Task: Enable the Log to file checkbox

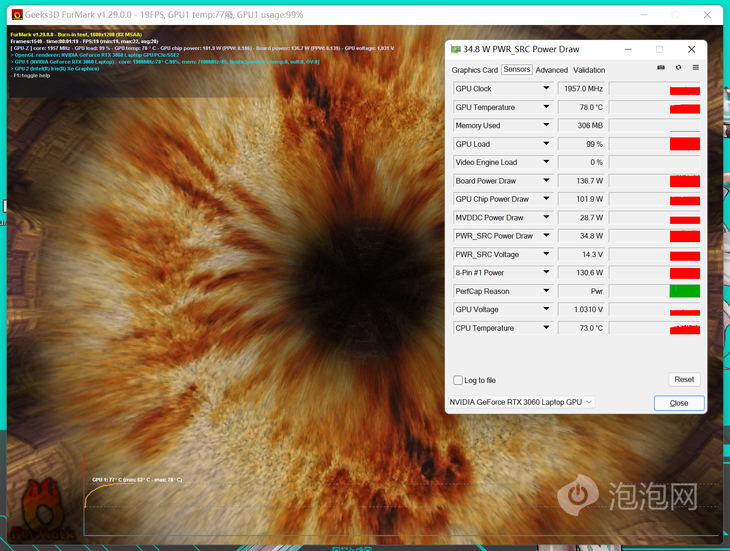Action: [458, 380]
